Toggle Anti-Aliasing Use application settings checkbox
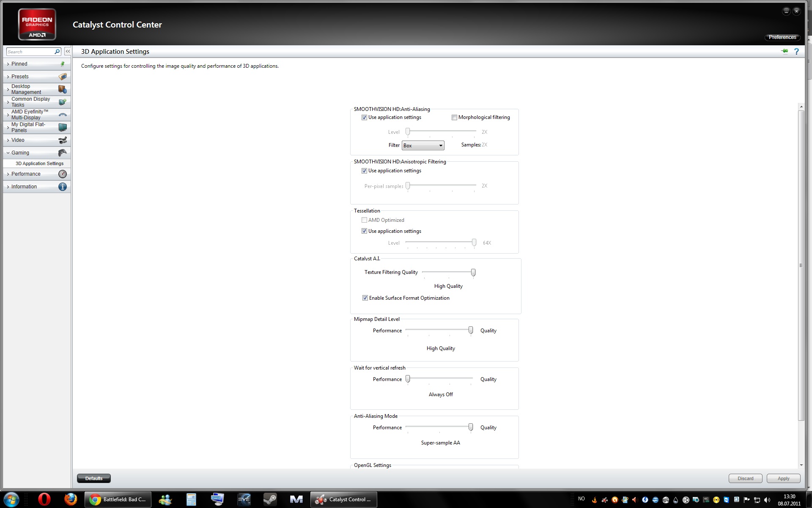Image resolution: width=812 pixels, height=508 pixels. (x=364, y=118)
